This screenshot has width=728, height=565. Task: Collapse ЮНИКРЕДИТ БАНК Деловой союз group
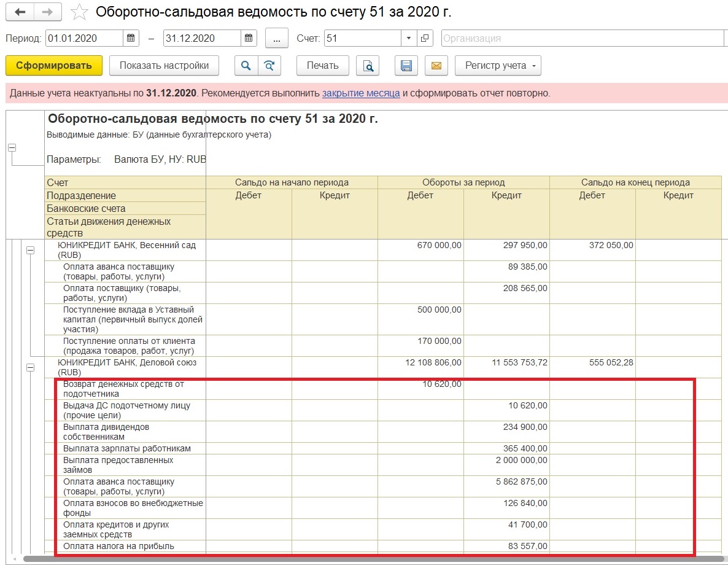click(30, 367)
